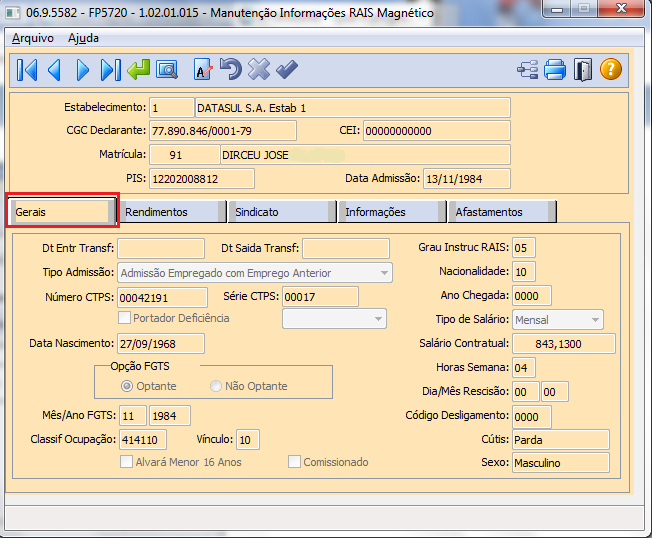Expand the Tipo Admissão dropdown
The height and width of the screenshot is (538, 652).
[384, 273]
